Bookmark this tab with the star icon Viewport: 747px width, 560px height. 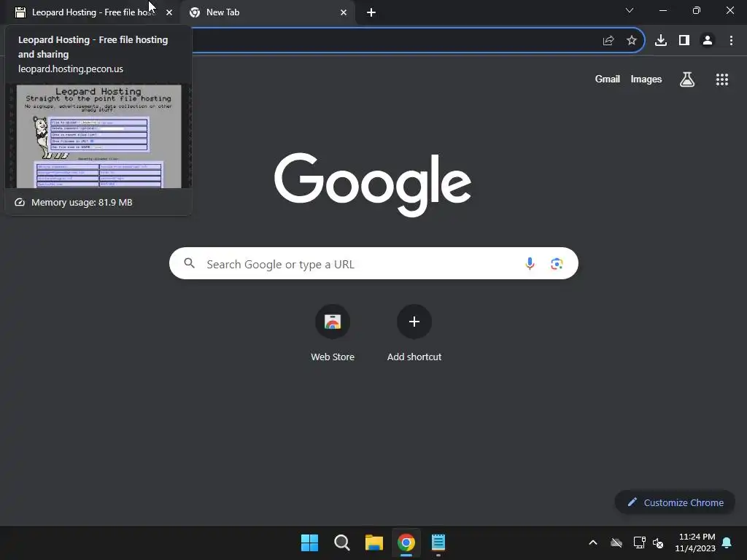coord(632,41)
